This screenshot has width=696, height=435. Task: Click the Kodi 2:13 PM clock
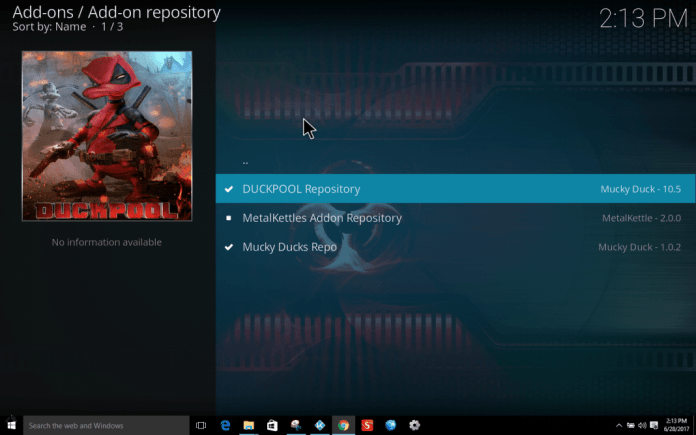click(x=643, y=19)
